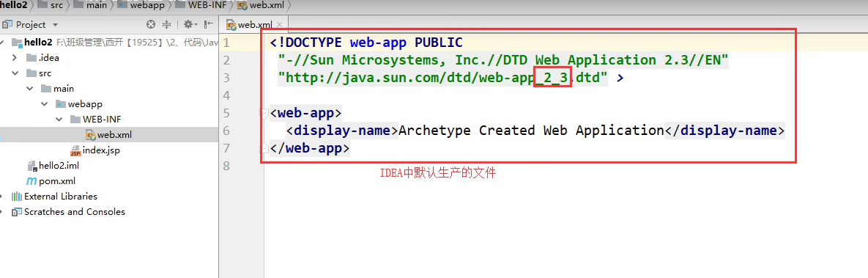Close the web.xml editor tab

coord(279,24)
